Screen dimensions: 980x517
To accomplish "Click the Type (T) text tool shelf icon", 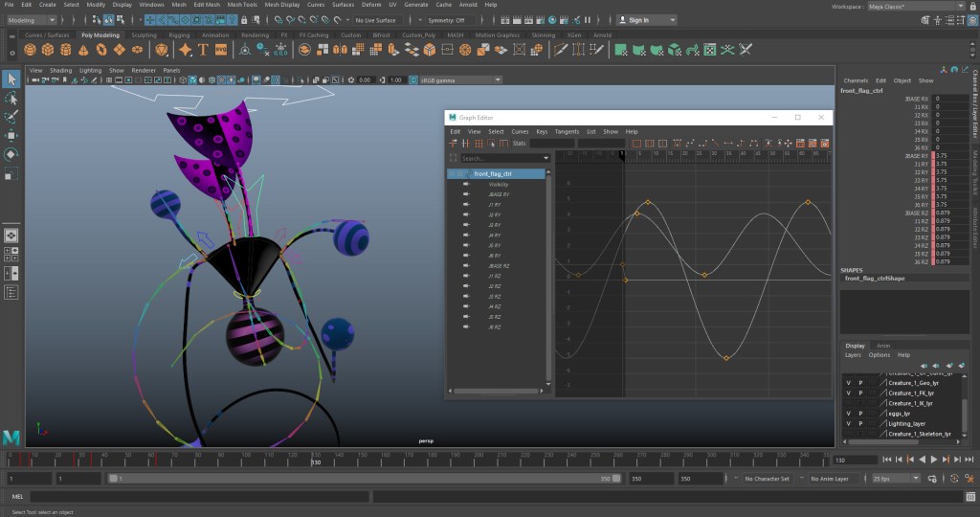I will [x=203, y=50].
